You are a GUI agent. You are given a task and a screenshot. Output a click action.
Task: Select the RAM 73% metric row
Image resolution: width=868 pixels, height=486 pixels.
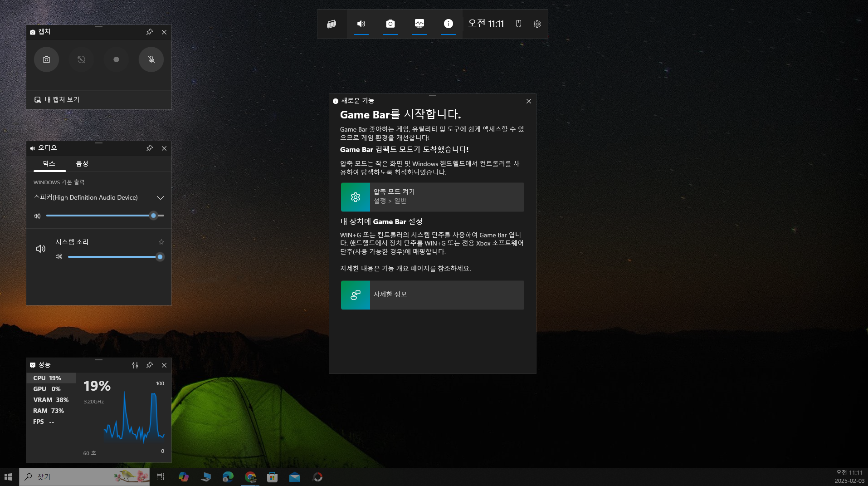pyautogui.click(x=51, y=411)
